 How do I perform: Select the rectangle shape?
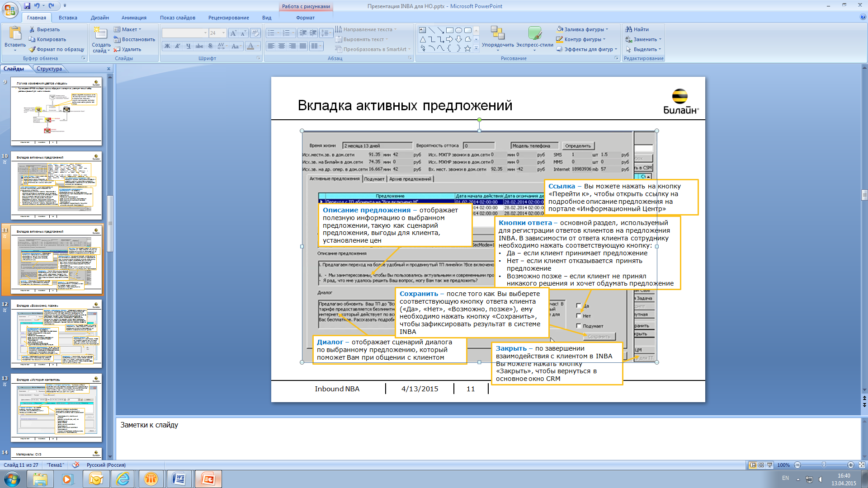tap(449, 30)
